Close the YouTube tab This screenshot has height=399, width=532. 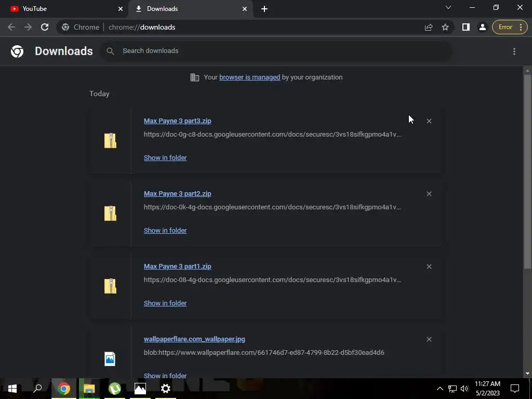point(121,9)
